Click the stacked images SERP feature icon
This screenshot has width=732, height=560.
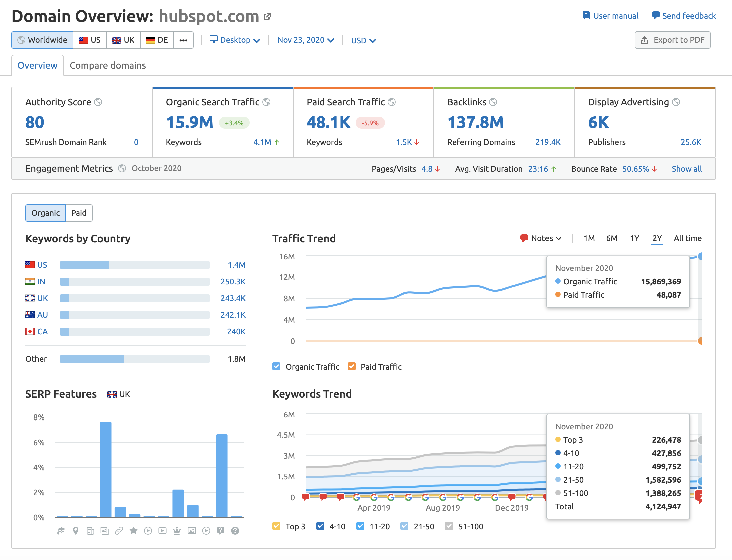point(105,531)
